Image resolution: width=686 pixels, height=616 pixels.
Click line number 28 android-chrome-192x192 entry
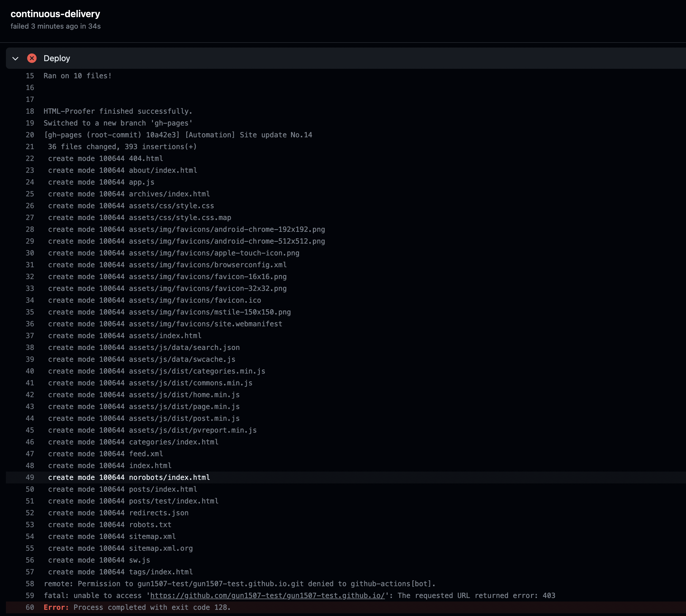coord(30,229)
